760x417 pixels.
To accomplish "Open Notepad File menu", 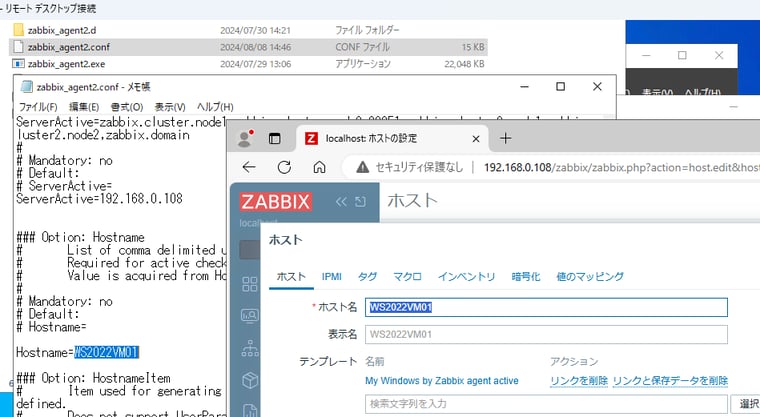I will [38, 107].
